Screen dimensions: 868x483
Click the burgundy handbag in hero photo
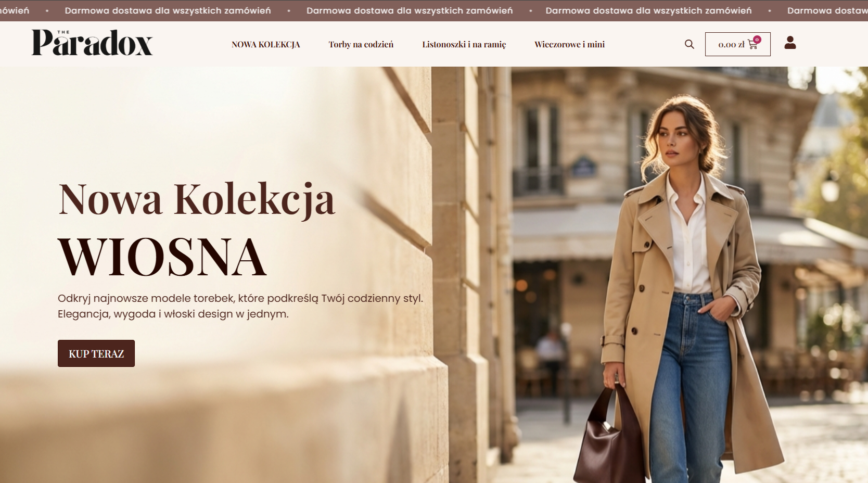tap(609, 438)
